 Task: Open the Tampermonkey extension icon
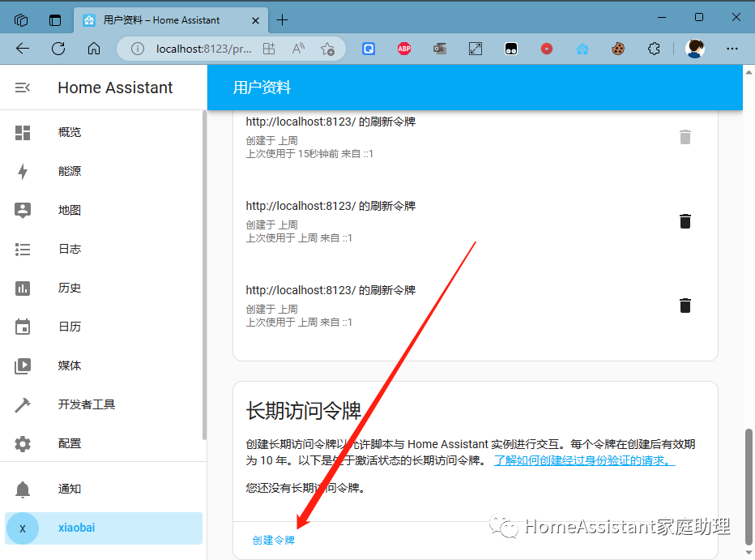[511, 48]
